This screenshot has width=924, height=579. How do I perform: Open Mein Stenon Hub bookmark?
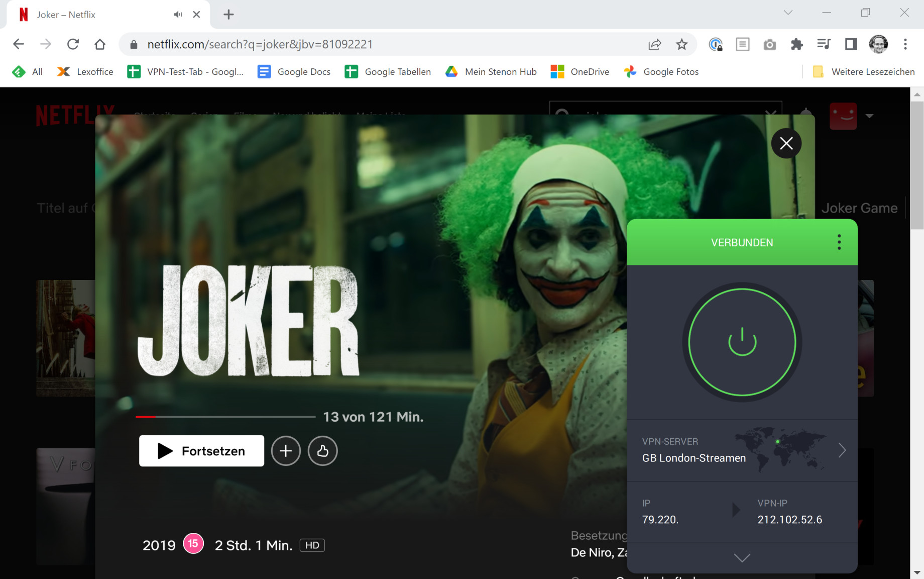point(491,72)
